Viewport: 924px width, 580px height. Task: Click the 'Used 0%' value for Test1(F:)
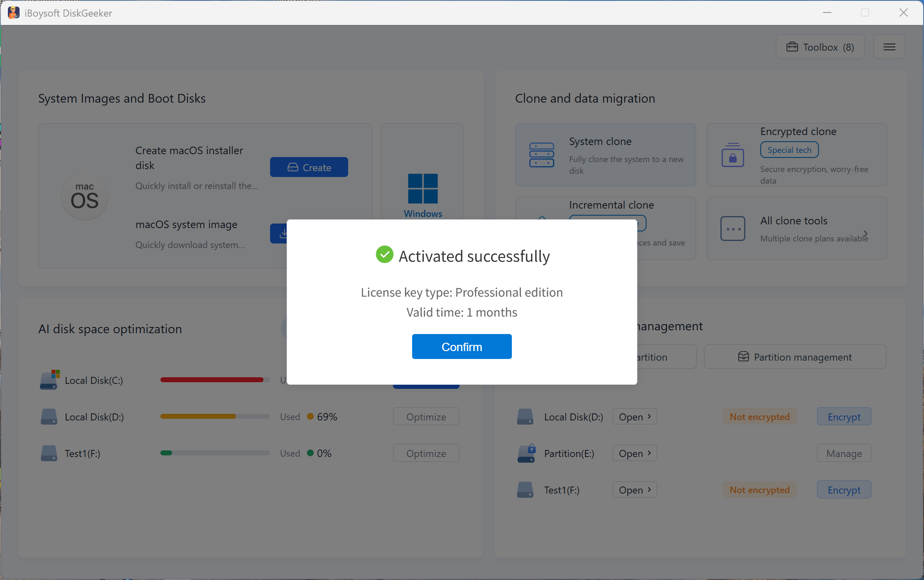point(306,453)
